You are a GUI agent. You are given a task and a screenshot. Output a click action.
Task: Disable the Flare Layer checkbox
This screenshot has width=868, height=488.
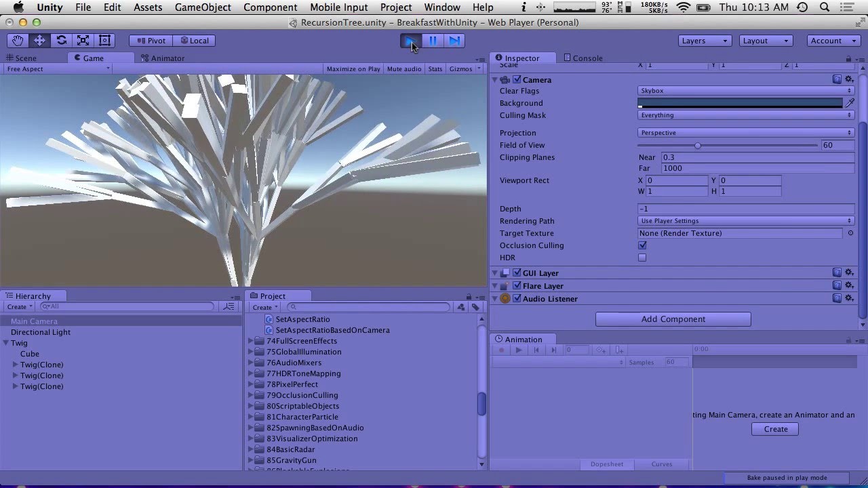coord(517,286)
